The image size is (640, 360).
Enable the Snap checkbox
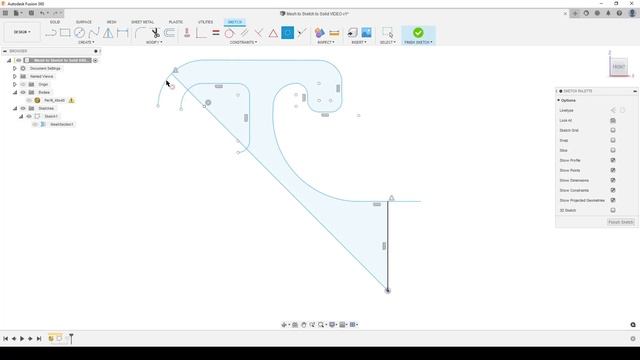613,140
